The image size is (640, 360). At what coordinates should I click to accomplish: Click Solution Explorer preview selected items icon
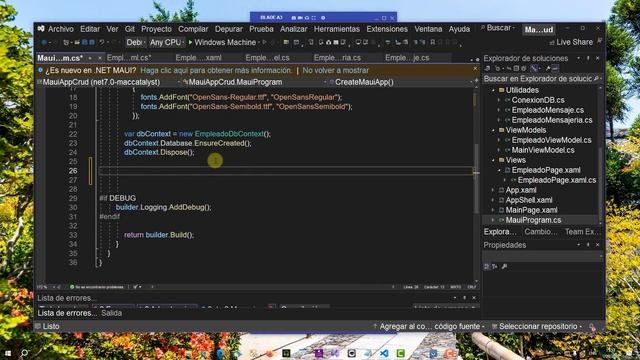[x=555, y=69]
